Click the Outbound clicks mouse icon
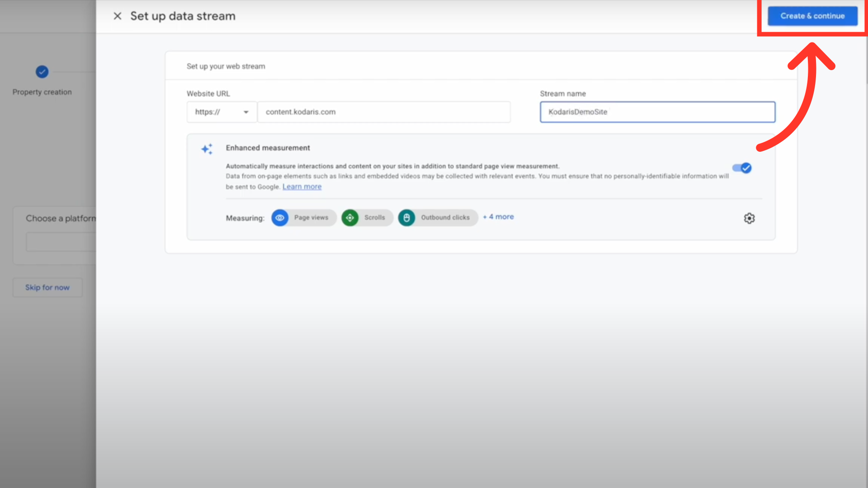 point(406,218)
